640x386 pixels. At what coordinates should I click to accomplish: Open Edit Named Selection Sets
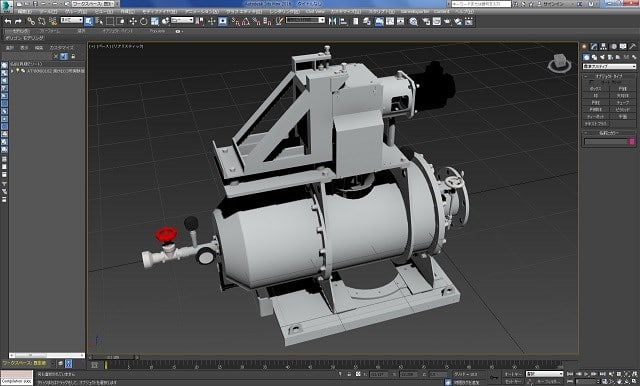coord(279,21)
